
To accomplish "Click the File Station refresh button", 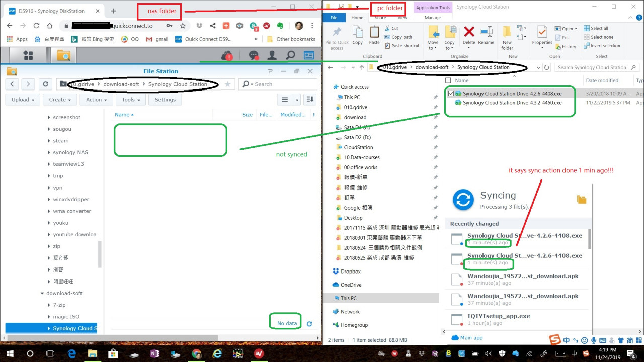I will coord(46,84).
